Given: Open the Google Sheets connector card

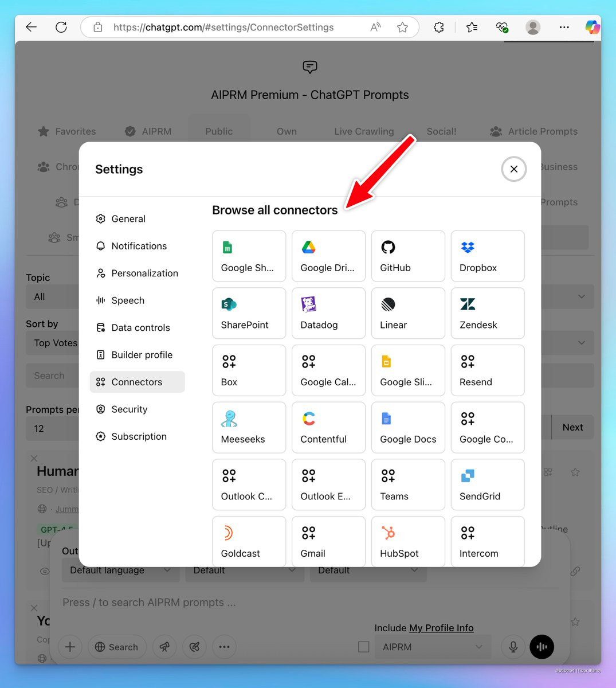Looking at the screenshot, I should (x=249, y=256).
